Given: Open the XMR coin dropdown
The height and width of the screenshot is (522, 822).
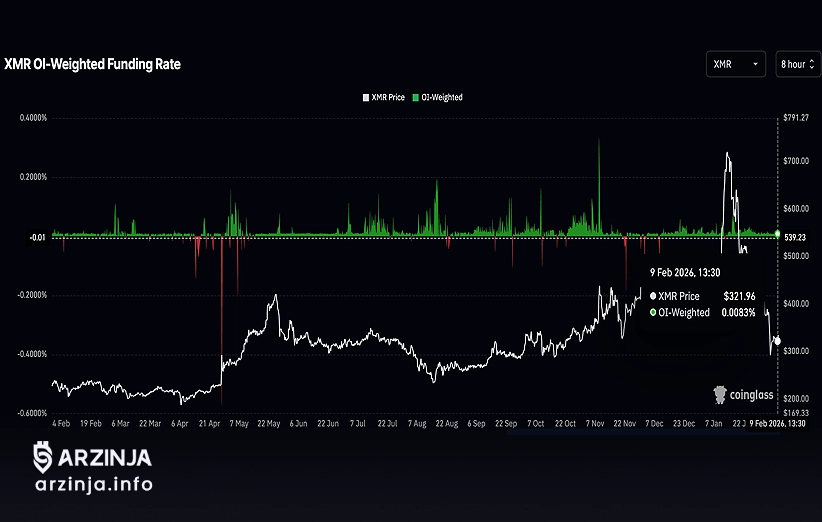Looking at the screenshot, I should pos(735,64).
